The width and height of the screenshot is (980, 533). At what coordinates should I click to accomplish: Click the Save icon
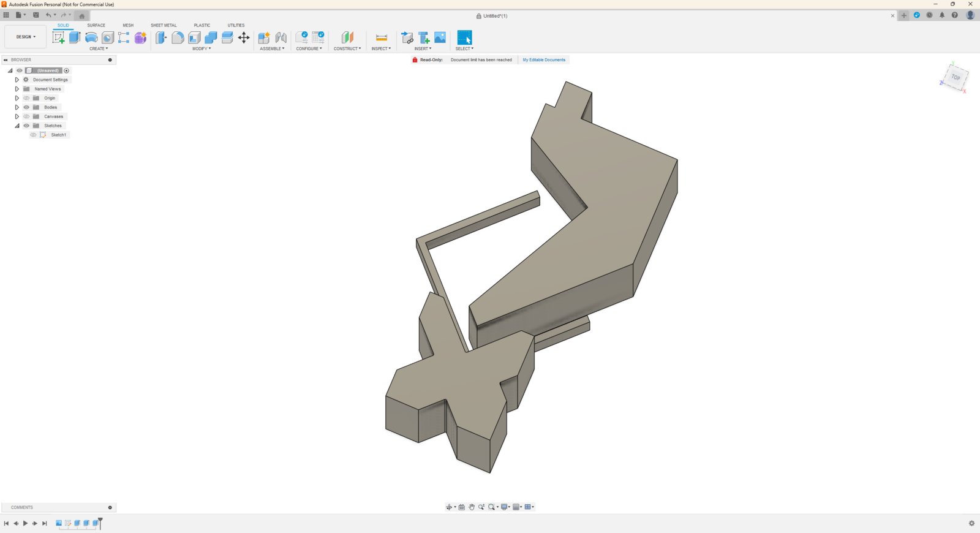(x=36, y=15)
